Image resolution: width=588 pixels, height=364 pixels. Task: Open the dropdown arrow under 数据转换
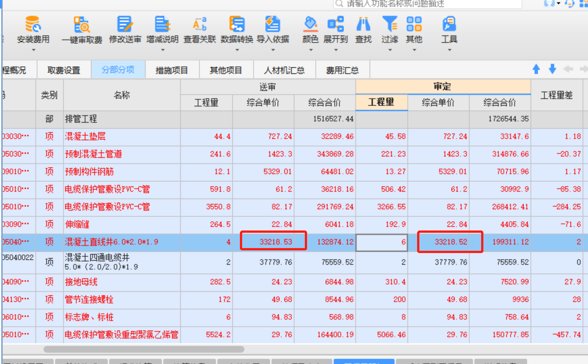(x=237, y=50)
